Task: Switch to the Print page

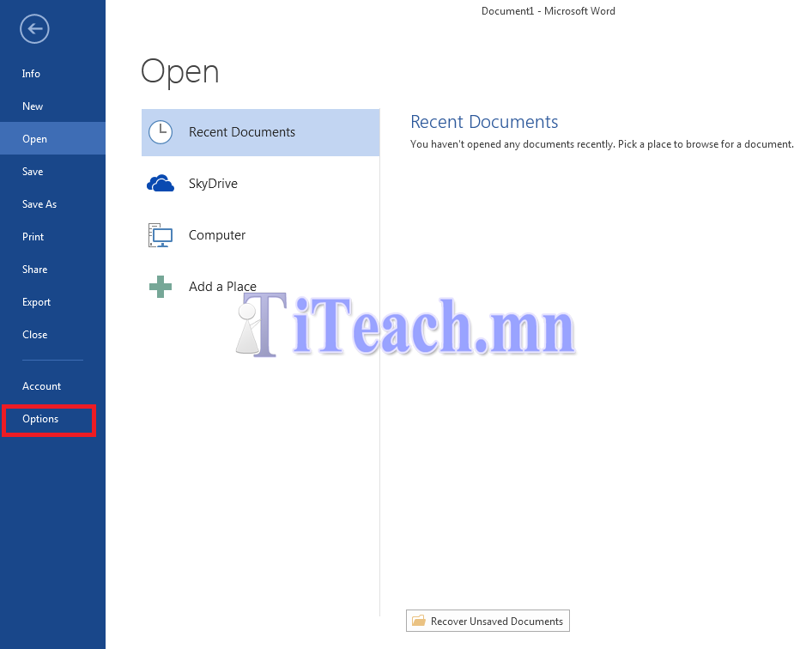Action: (33, 237)
